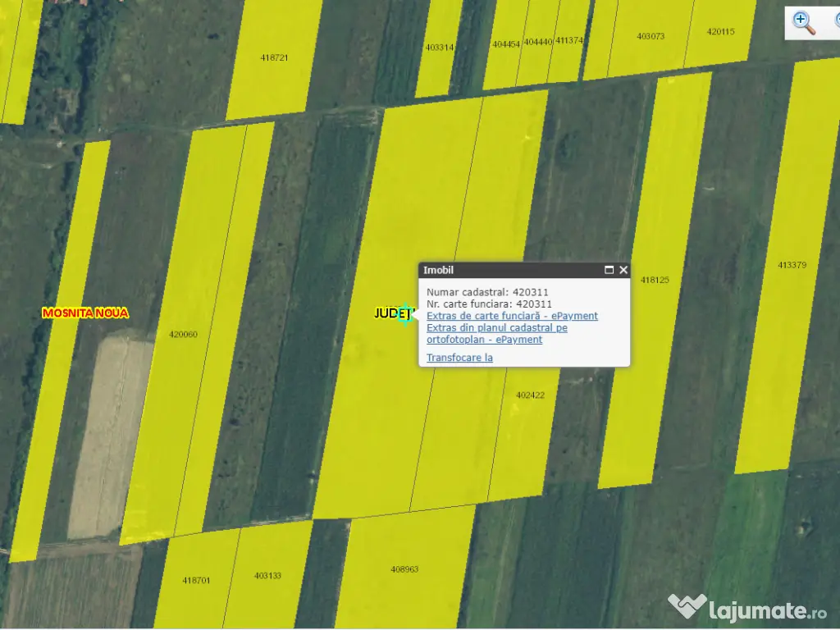840x630 pixels.
Task: Select parcel labeled 418125
Action: (x=655, y=280)
